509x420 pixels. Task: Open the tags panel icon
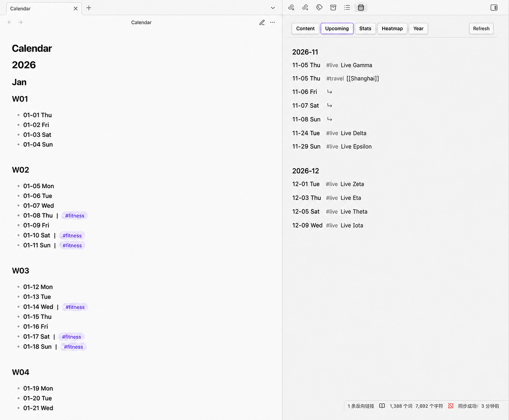click(x=319, y=8)
